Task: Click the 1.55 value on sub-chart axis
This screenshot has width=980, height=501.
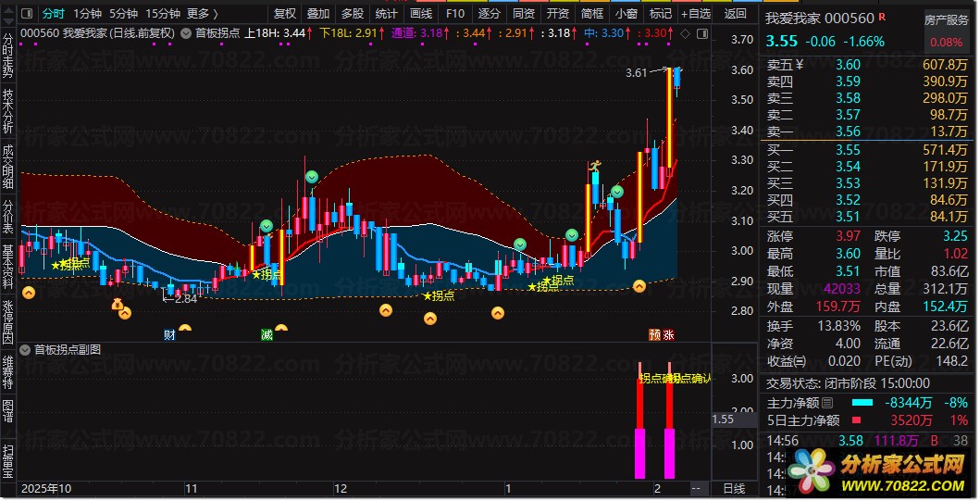Action: 723,420
